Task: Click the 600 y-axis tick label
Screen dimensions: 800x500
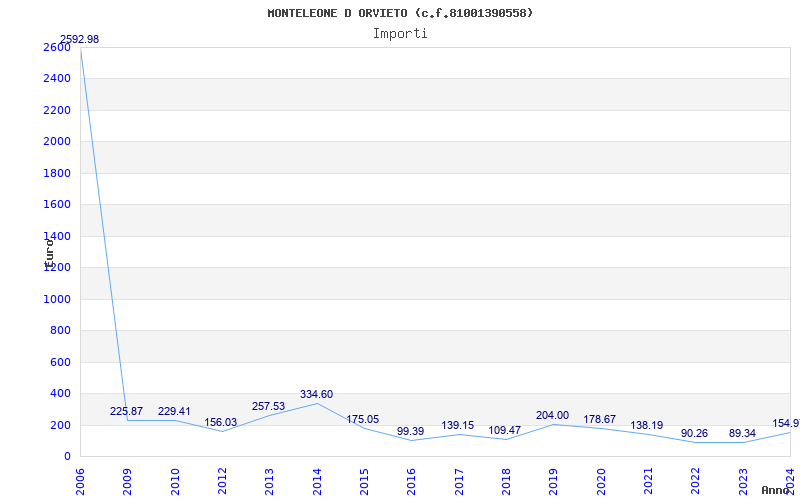Action: pyautogui.click(x=60, y=363)
